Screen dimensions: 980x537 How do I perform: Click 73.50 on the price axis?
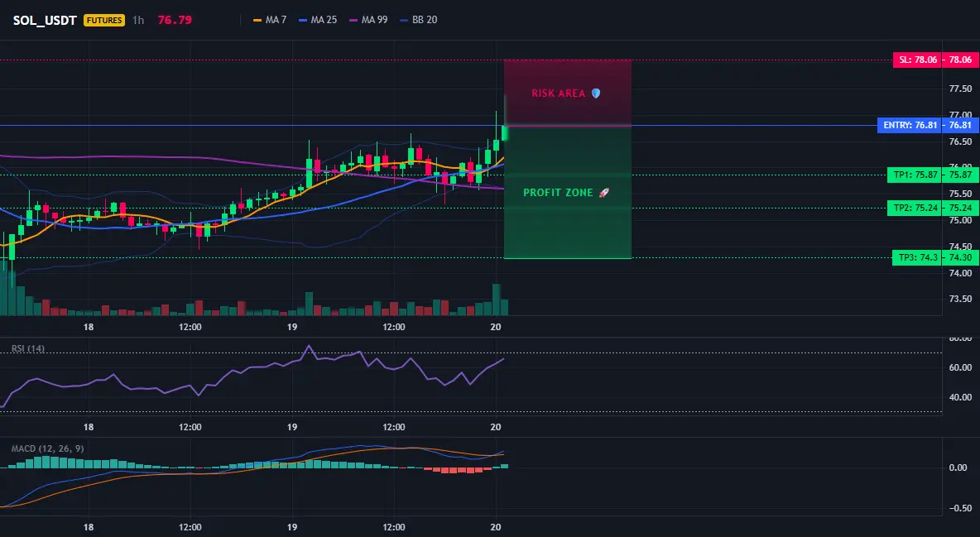coord(961,299)
